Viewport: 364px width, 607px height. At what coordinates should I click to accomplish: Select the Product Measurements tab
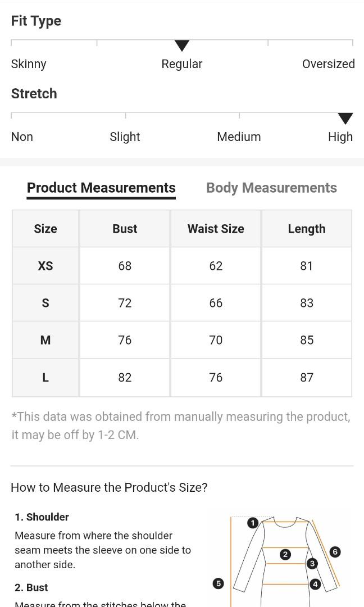(101, 188)
